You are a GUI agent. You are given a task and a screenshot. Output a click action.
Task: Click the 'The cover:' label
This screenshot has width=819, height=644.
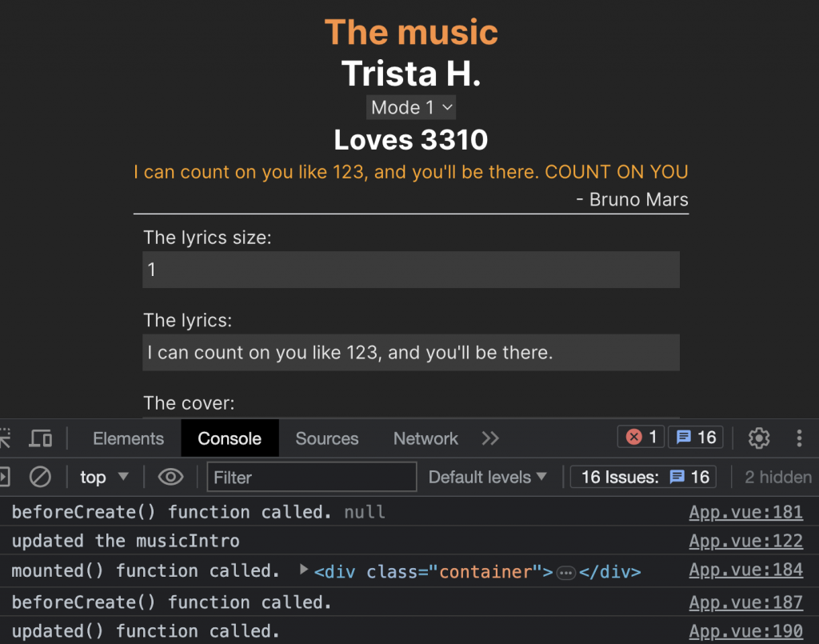tap(189, 403)
